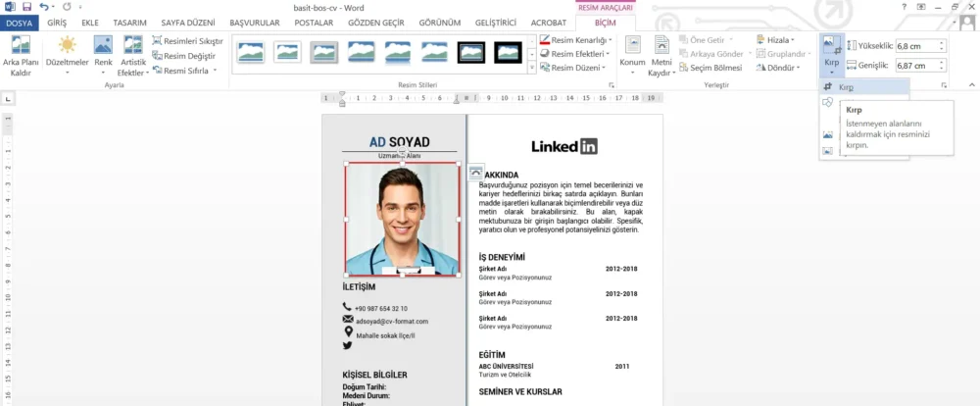Select the portrait photo in the CV
Viewport: 980px width, 406px height.
point(402,219)
